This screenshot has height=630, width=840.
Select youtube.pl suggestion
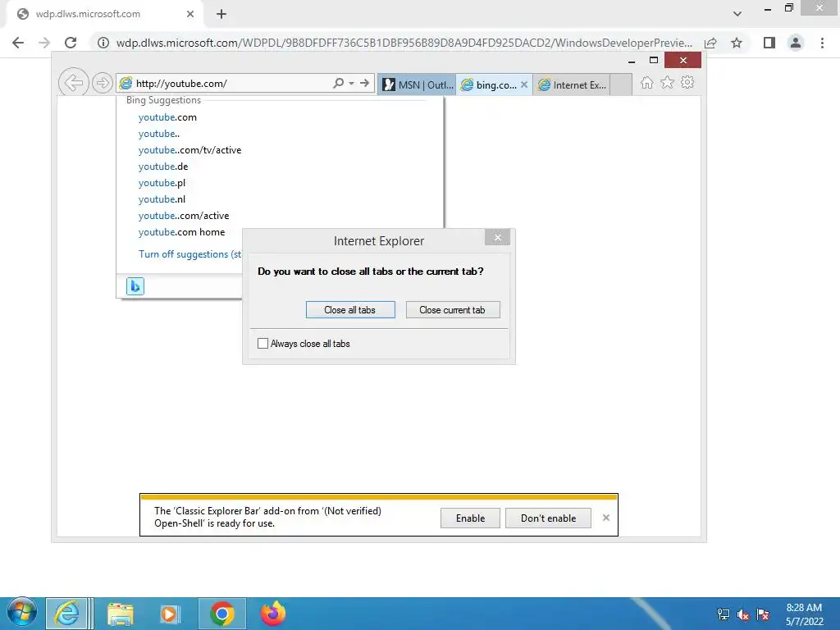pyautogui.click(x=162, y=183)
